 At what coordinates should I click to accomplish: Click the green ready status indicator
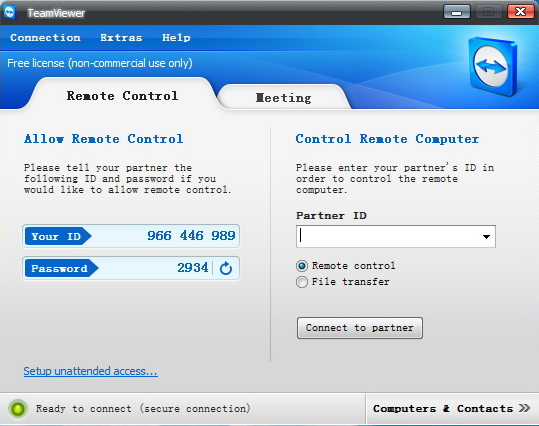tap(18, 409)
